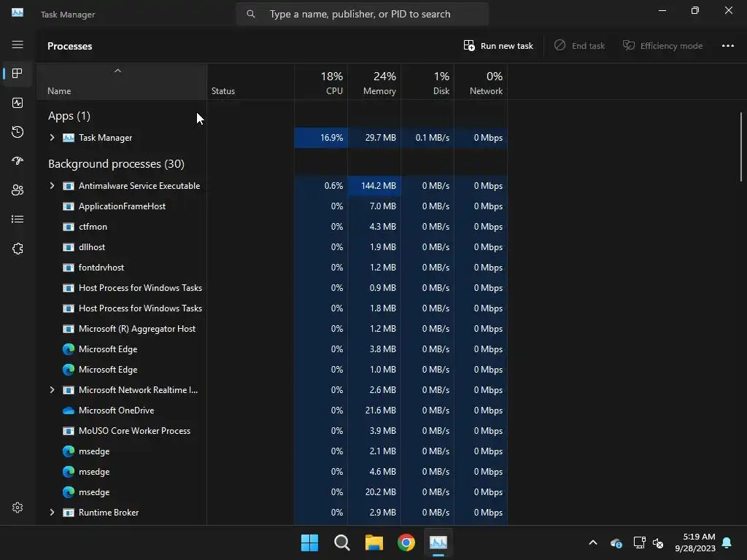This screenshot has width=747, height=560.
Task: Click the muted volume tray icon
Action: point(659,542)
